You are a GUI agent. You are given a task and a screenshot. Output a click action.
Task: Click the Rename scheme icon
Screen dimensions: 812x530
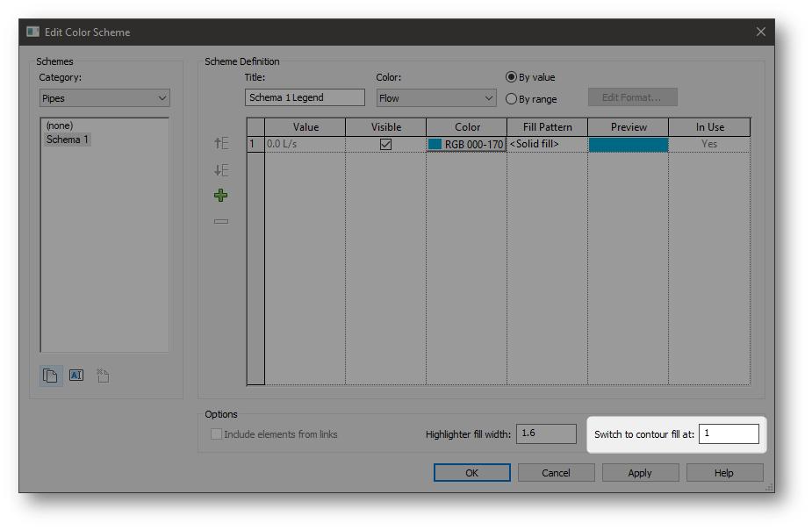tap(76, 376)
